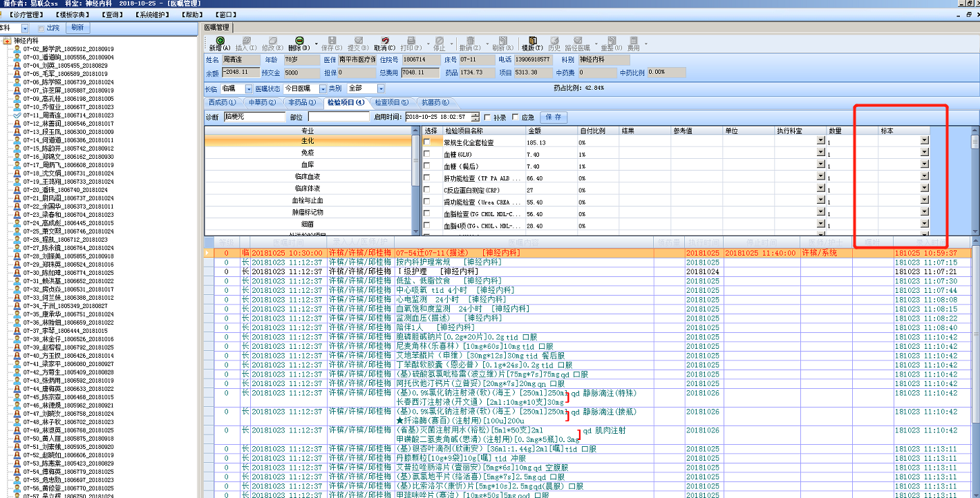Check the box for 常规生化全套检查
This screenshot has height=498, width=980.
tap(427, 142)
